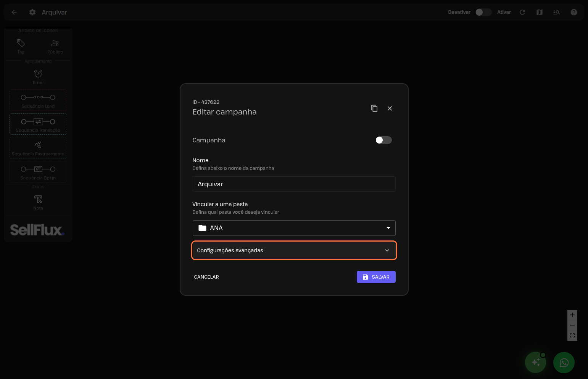Click the CANCELAR button

click(x=206, y=277)
